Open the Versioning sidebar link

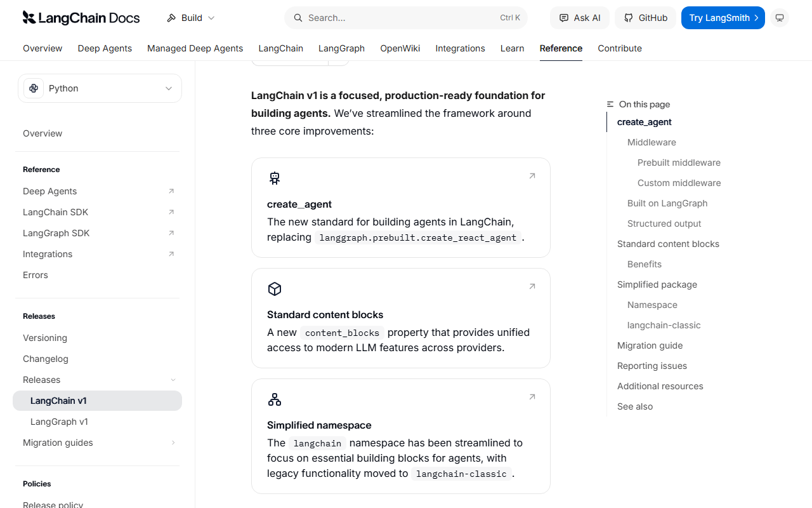(45, 338)
